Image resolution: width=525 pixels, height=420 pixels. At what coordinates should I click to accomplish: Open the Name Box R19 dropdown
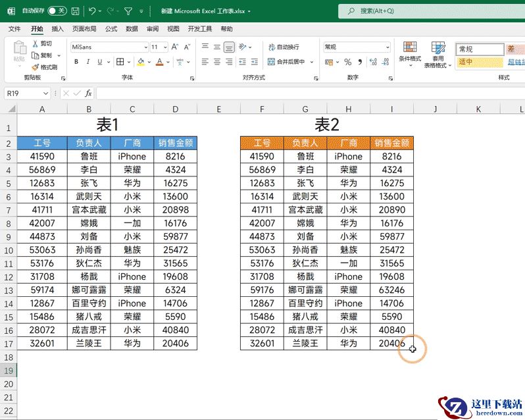(46, 93)
